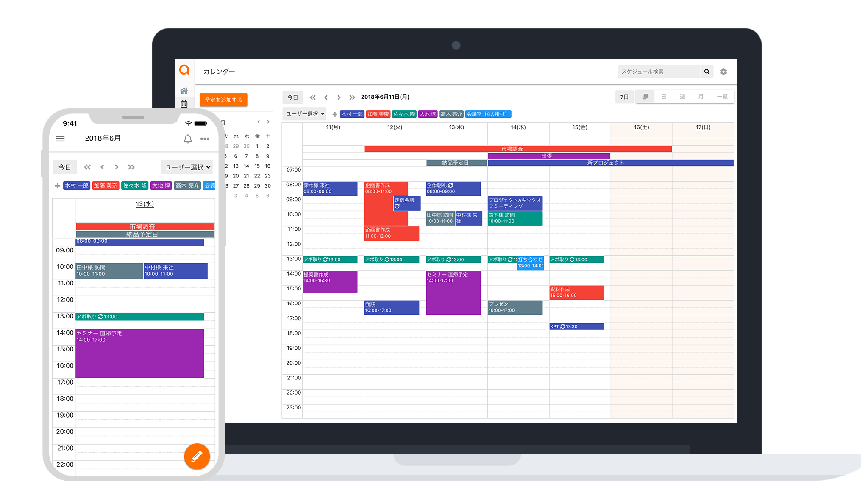The height and width of the screenshot is (498, 868).
Task: Click スケジュール検索 search field
Action: point(659,72)
